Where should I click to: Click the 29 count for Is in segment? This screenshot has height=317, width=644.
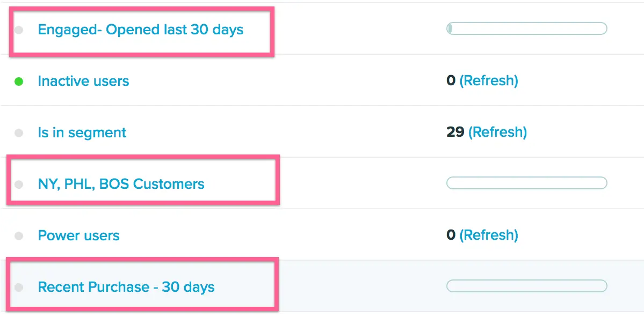(x=455, y=132)
